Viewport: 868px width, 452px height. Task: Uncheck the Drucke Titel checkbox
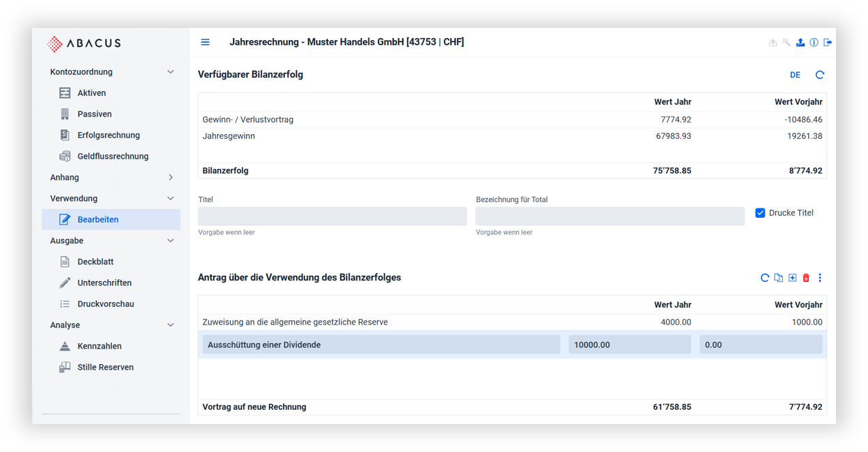(760, 213)
